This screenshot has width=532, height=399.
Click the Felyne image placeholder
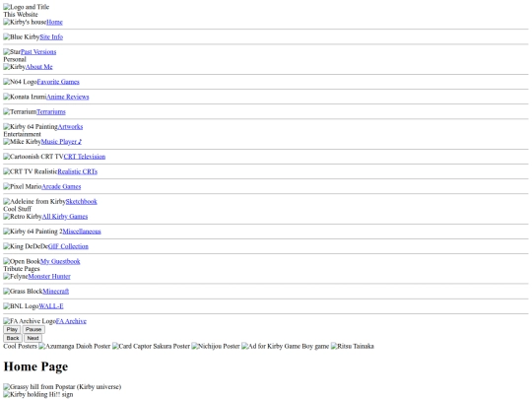(16, 276)
